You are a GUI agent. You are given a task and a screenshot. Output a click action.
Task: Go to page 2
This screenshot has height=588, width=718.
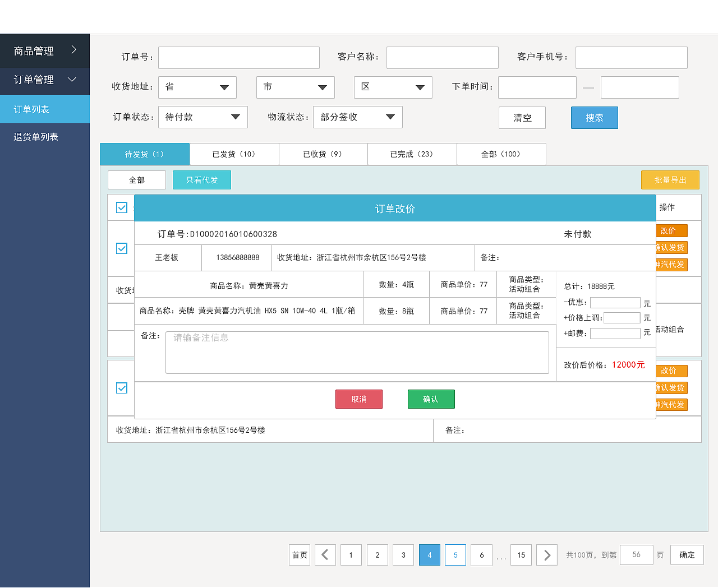pos(378,555)
